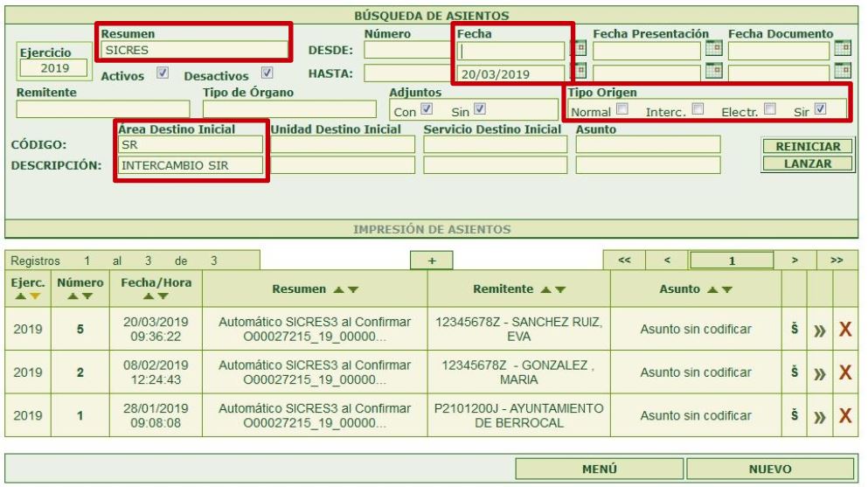Click the Tipo de Órgano input field
Image resolution: width=868 pixels, height=487 pixels.
click(x=289, y=109)
